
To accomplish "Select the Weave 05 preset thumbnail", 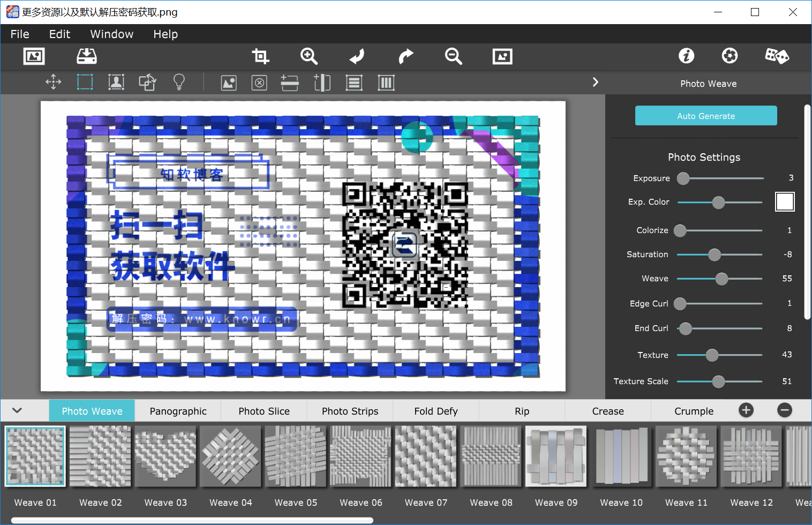I will coord(296,456).
